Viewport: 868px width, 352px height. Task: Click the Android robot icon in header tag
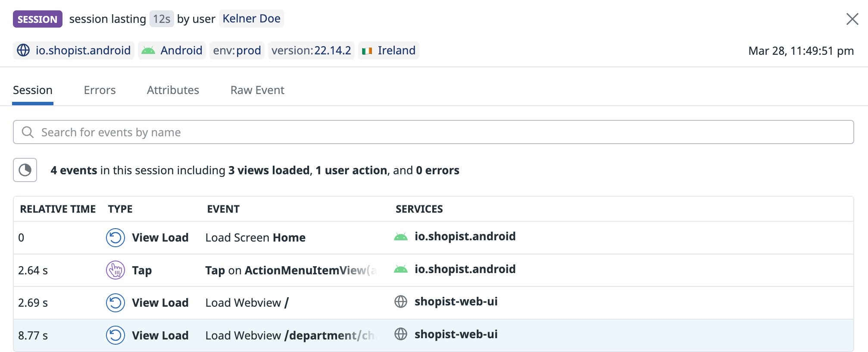[x=148, y=50]
